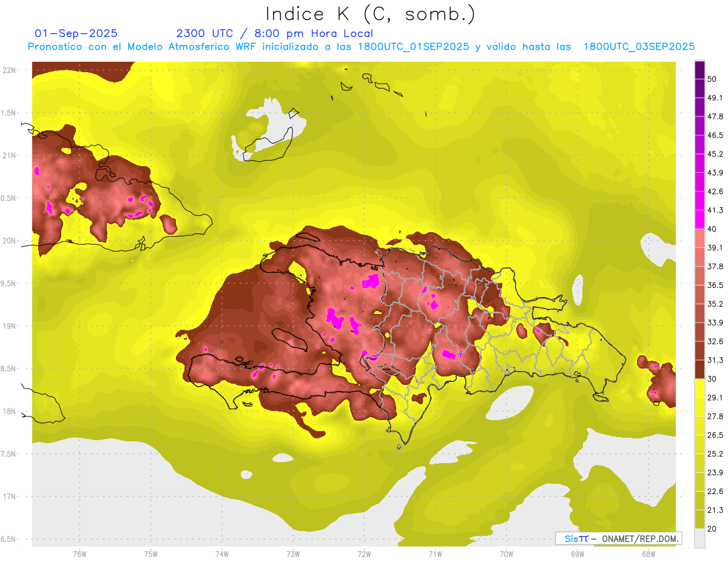Click legend value "20"
This screenshot has height=562, width=728.
713,529
